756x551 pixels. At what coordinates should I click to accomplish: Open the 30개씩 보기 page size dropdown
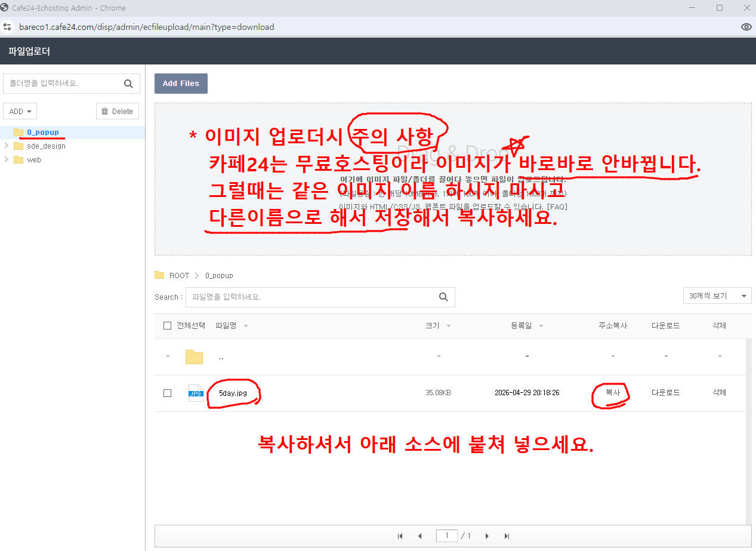coord(717,295)
